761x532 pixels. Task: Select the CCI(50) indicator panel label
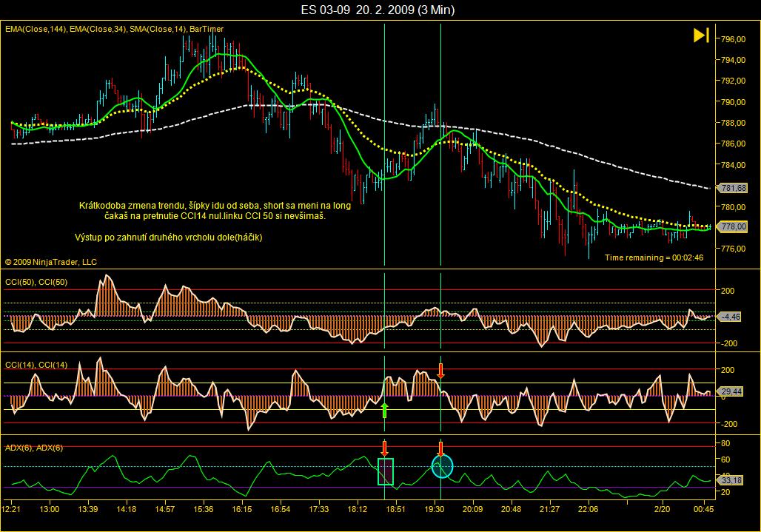point(36,281)
